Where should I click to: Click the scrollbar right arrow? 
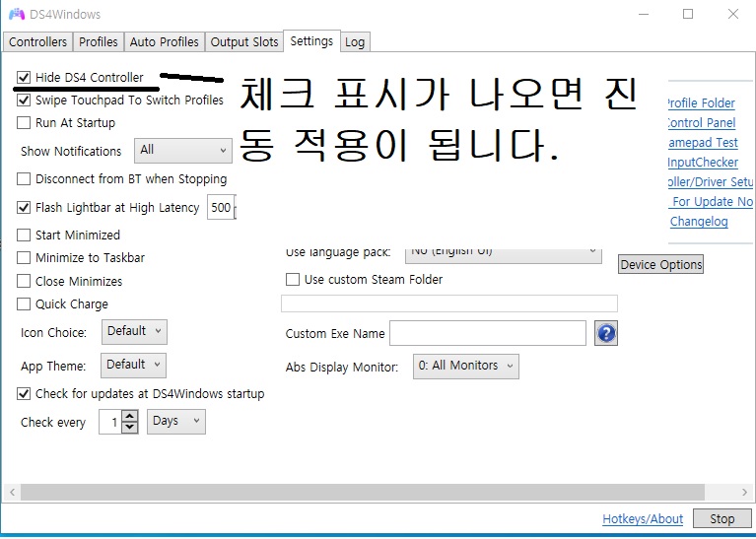pos(745,493)
